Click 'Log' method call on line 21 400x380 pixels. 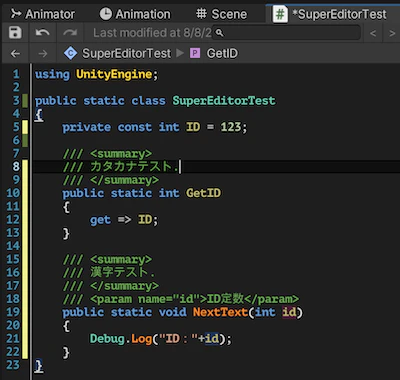[141, 339]
